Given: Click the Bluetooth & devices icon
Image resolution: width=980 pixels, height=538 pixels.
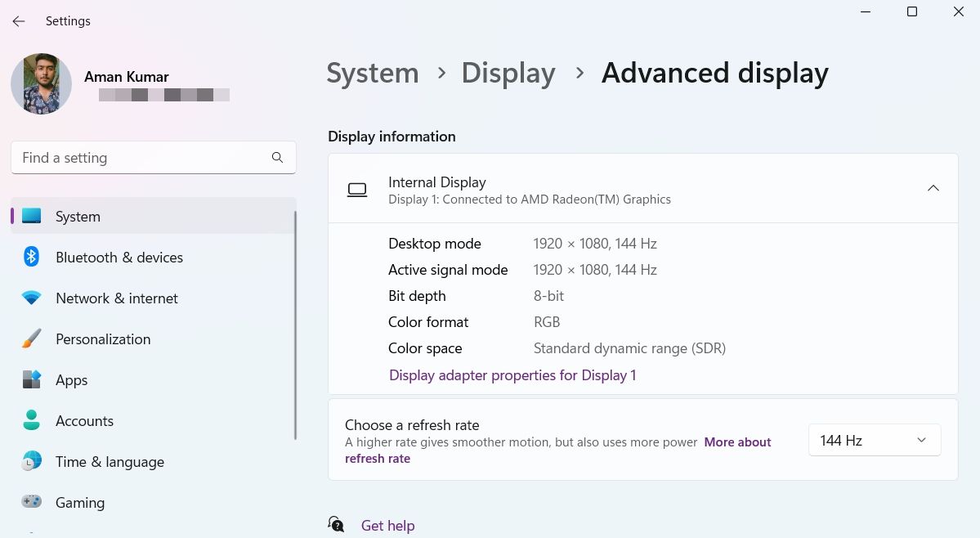Looking at the screenshot, I should (31, 257).
